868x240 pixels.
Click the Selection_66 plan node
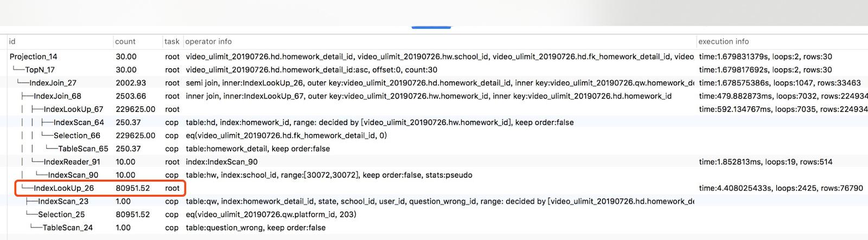tap(76, 136)
